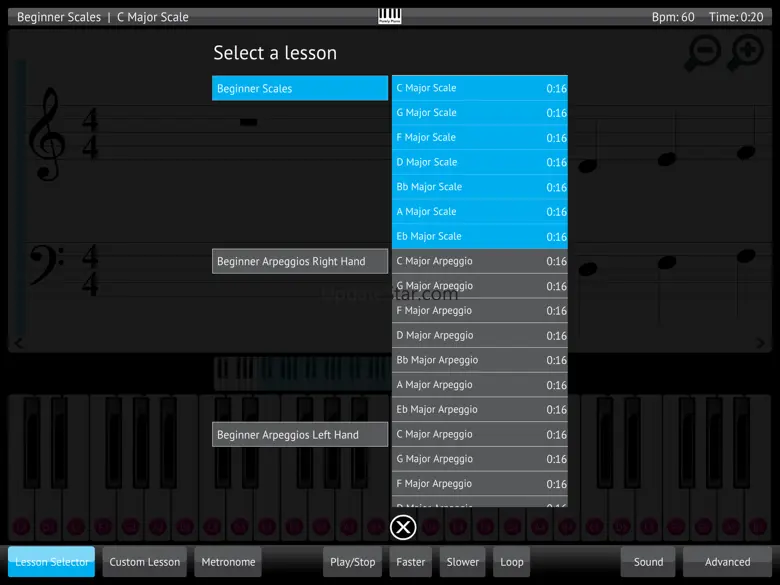Speed up with the Faster button

411,562
